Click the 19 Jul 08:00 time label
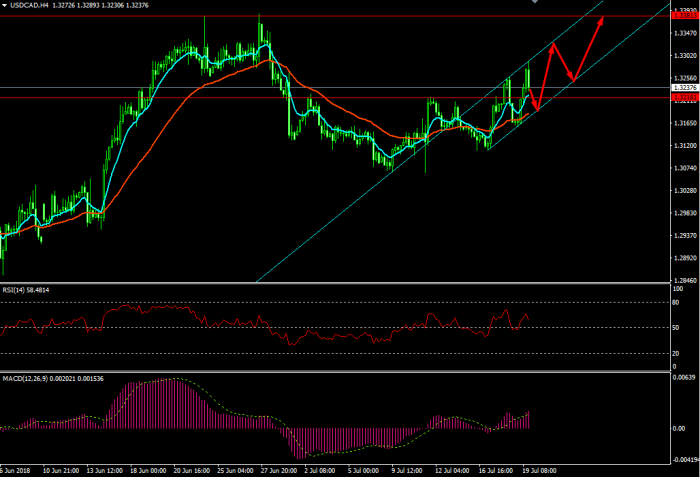Screen dimensions: 700x477 (540, 471)
